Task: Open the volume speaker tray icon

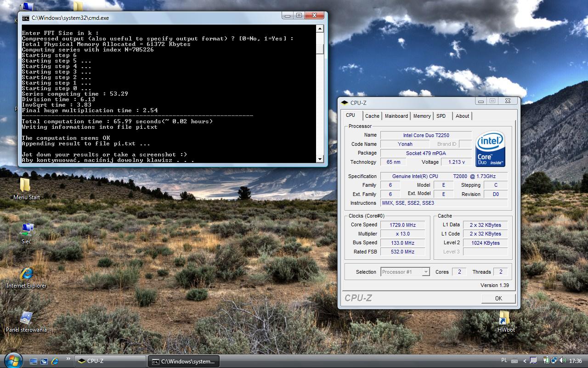Action: coord(562,360)
